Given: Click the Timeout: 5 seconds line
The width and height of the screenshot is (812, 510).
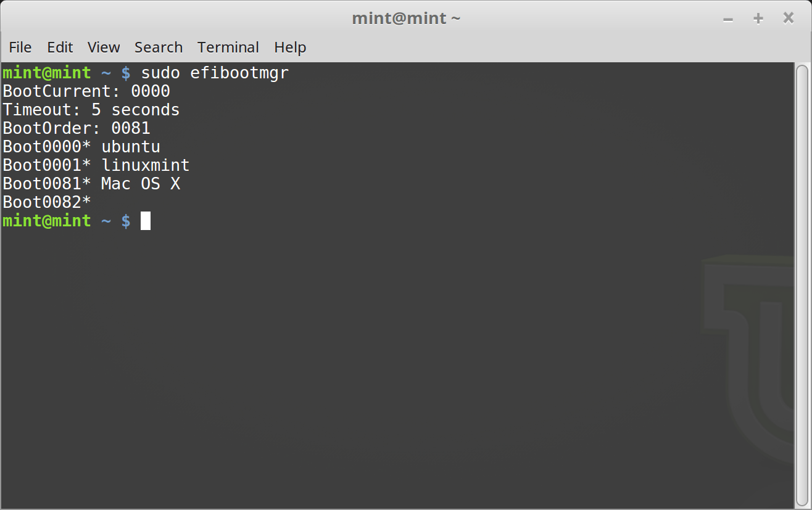Looking at the screenshot, I should point(91,109).
